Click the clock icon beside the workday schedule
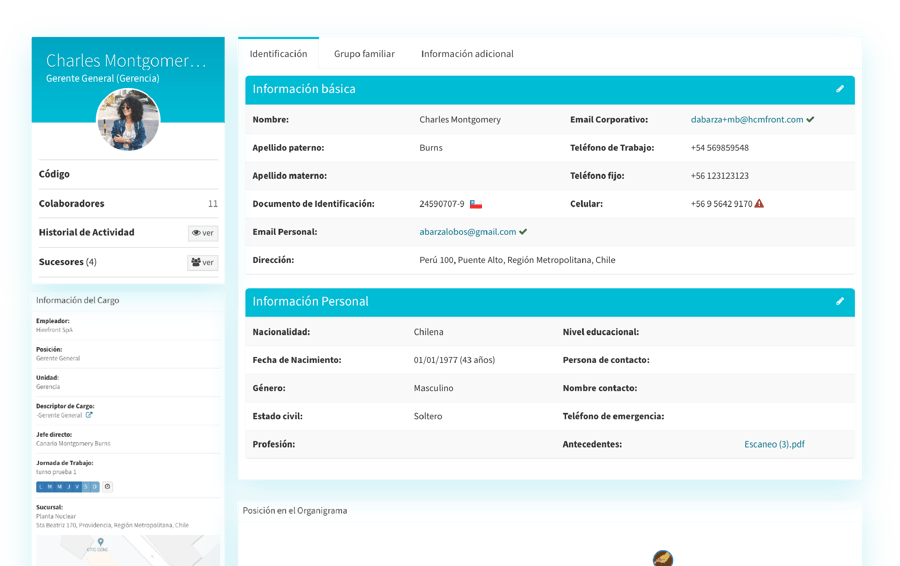This screenshot has height=566, width=900. tap(108, 487)
